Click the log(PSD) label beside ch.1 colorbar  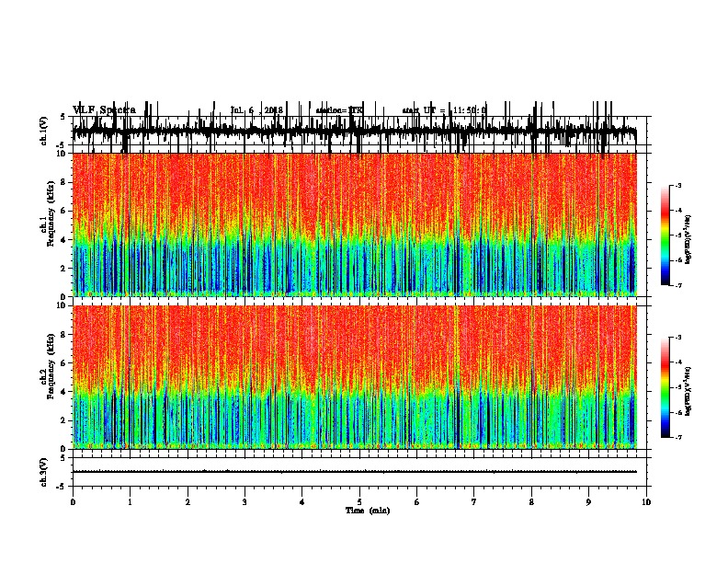point(688,239)
